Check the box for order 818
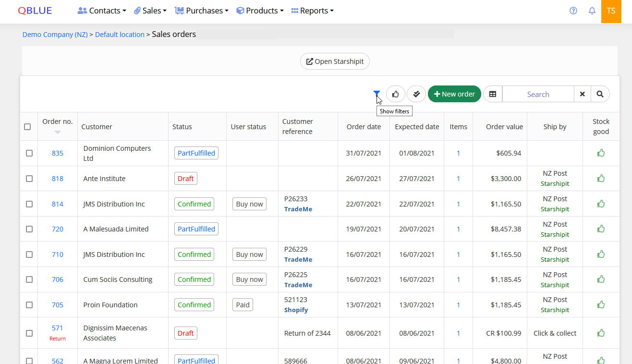 (29, 179)
